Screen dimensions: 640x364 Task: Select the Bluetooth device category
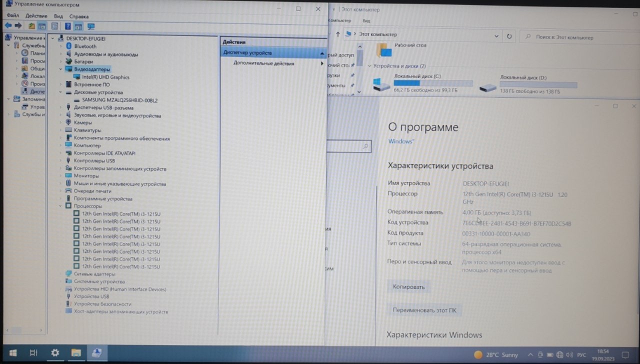(x=85, y=46)
